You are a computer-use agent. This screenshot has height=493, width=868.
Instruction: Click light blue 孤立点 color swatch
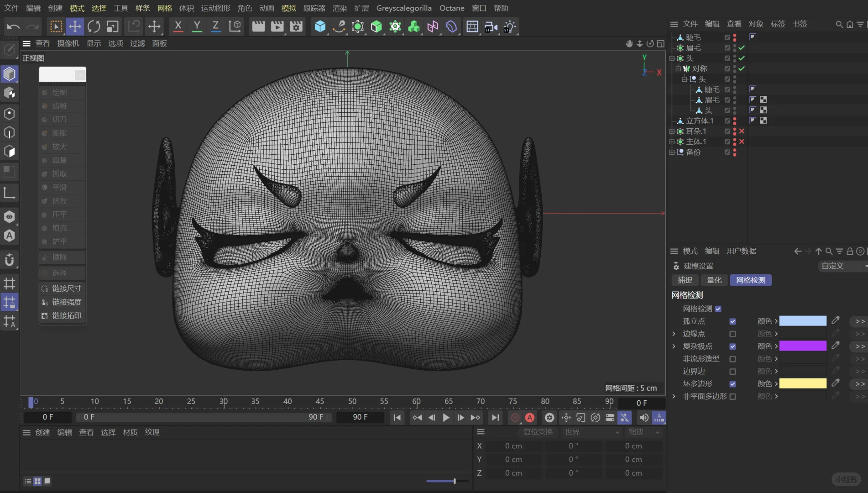pos(803,321)
